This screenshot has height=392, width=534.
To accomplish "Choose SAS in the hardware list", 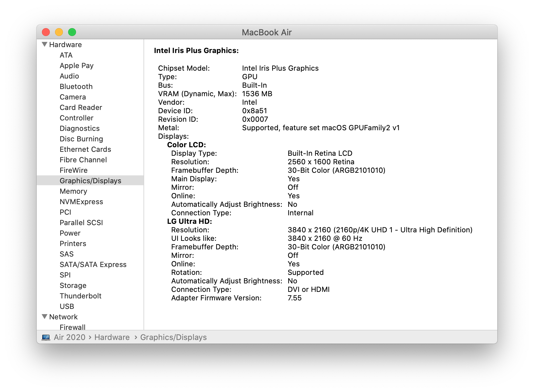I will point(67,254).
